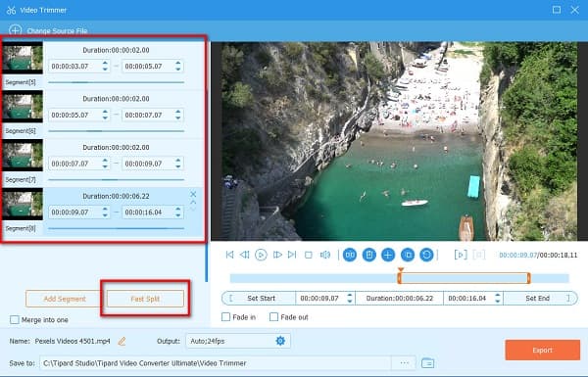Decrease Segment[6] end time 00:00:07.07
Screen dimensions: 588x377
[178, 118]
